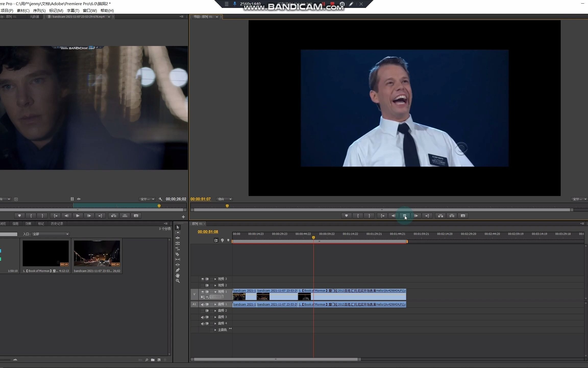Mute Audio 1 track speaker
The image size is (588, 368).
[x=203, y=304]
